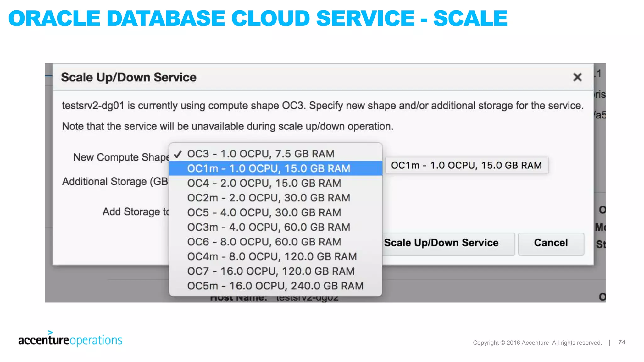Click the Scale Up/Down Service dialog title

point(129,77)
